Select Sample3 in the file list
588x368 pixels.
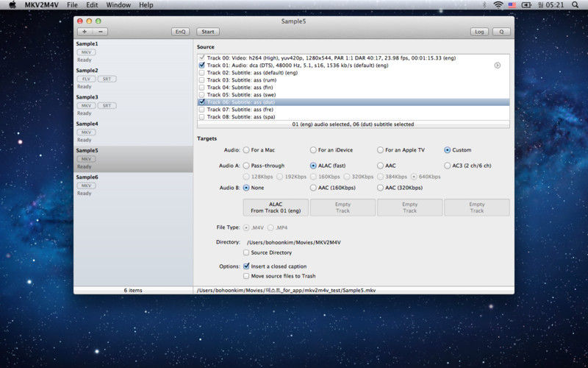(x=133, y=105)
